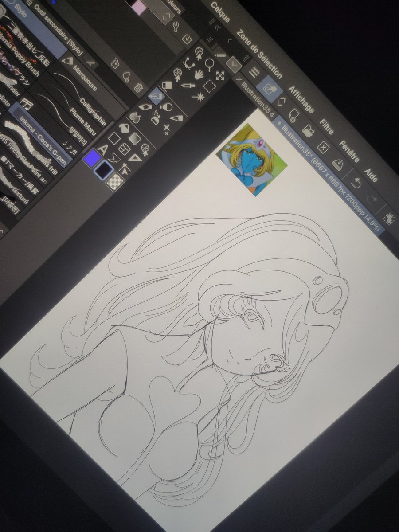This screenshot has width=399, height=532.
Task: Pick the blue main color swatch
Action: pos(92,158)
